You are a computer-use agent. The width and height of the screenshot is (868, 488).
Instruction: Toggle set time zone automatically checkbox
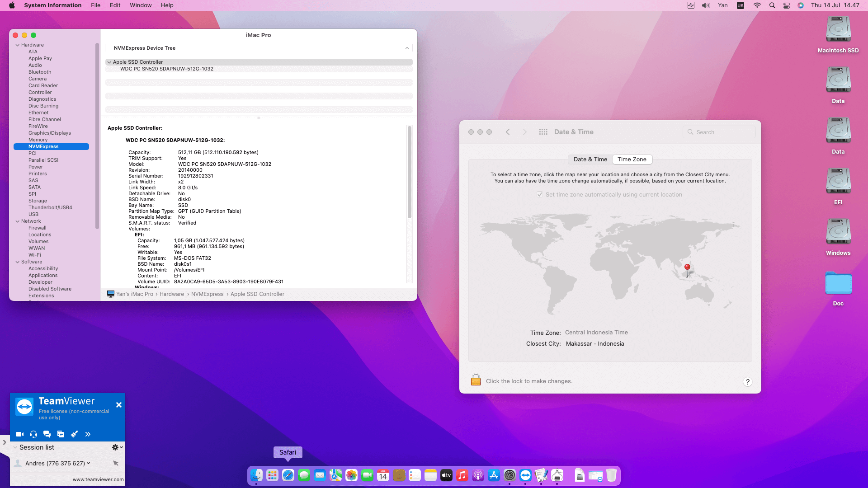click(539, 194)
